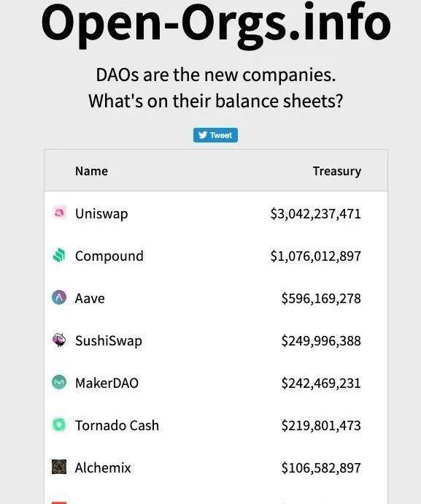Select the Alchemix name link
Screen dimensions: 421x504
[x=103, y=467]
